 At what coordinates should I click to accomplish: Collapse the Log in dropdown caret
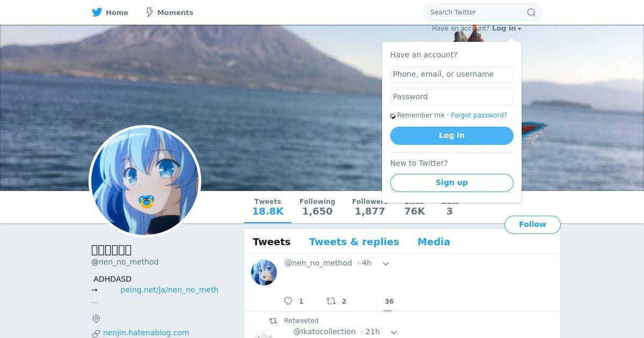pos(519,29)
